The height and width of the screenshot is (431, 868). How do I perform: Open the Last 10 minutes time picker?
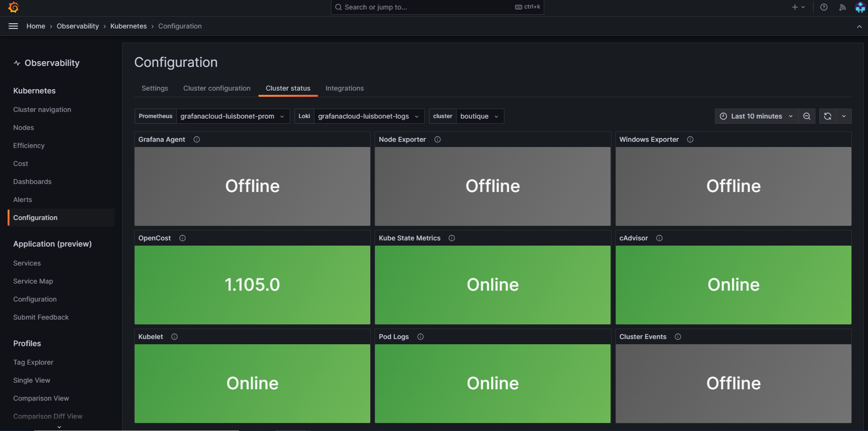click(756, 116)
